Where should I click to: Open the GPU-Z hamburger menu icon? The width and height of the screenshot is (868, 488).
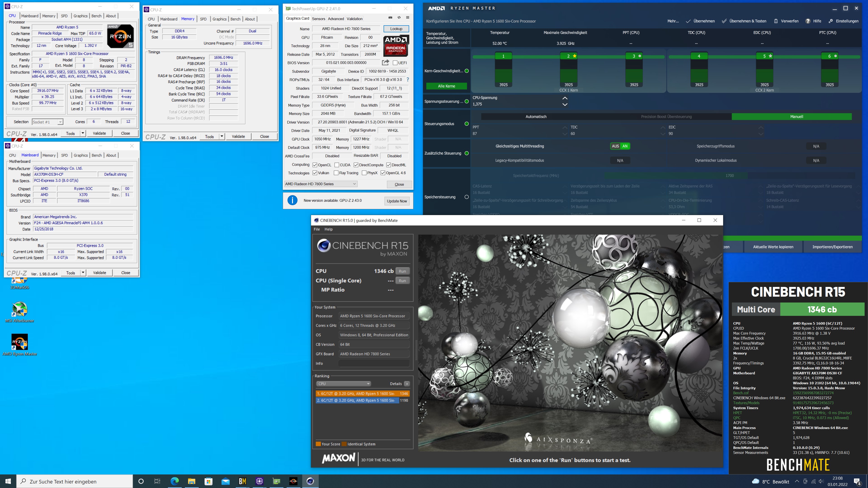click(407, 18)
